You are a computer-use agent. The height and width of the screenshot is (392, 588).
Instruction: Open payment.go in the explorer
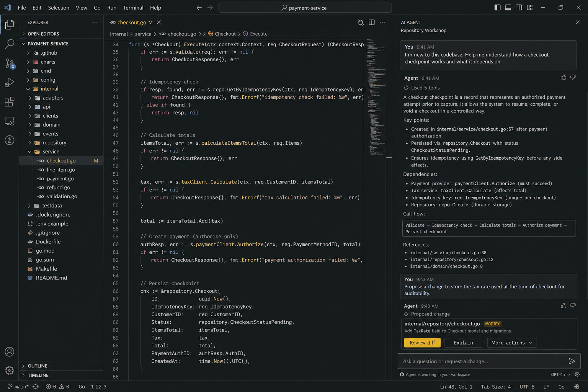60,178
